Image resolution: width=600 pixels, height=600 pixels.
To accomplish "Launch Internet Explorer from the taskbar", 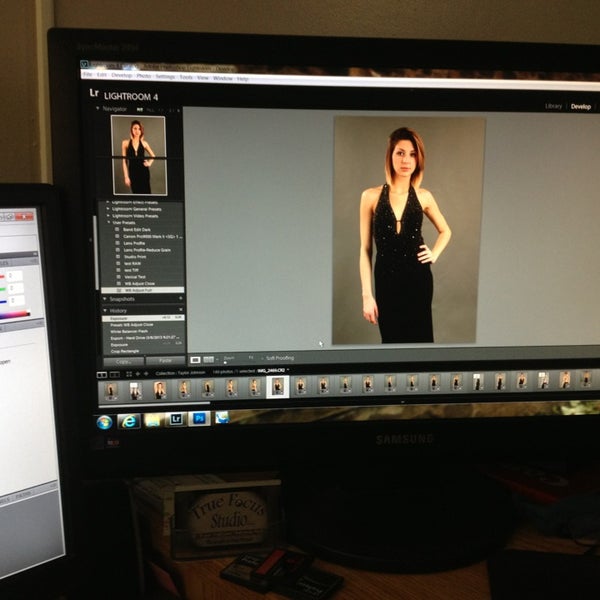I will click(128, 421).
